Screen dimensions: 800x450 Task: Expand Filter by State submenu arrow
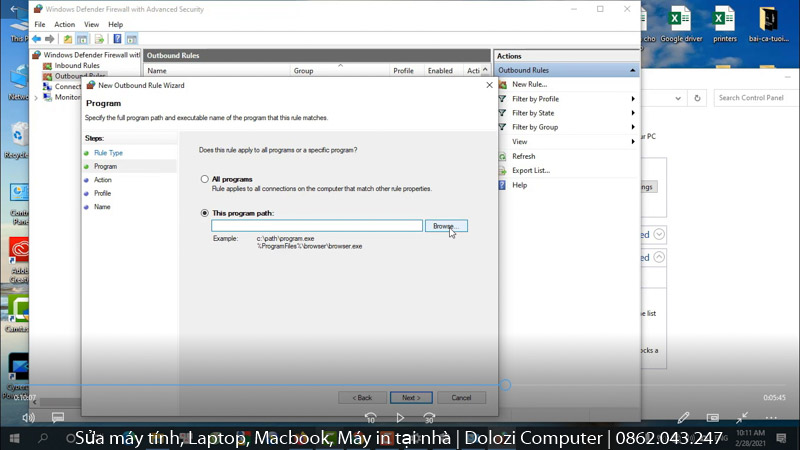[x=633, y=113]
